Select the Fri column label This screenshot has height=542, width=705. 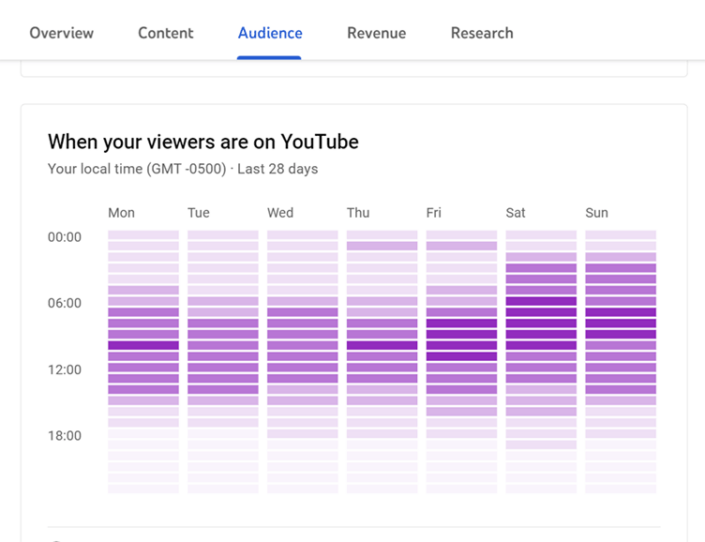pos(434,213)
